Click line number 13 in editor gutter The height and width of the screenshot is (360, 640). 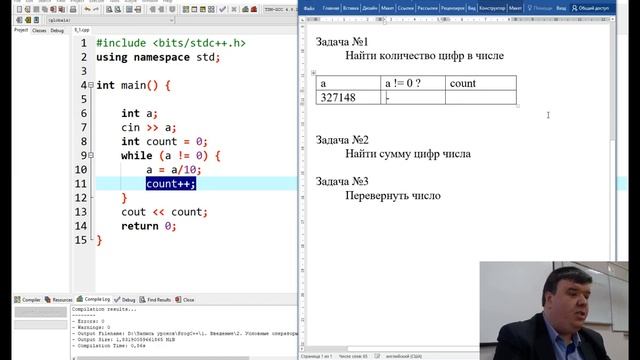click(x=81, y=212)
